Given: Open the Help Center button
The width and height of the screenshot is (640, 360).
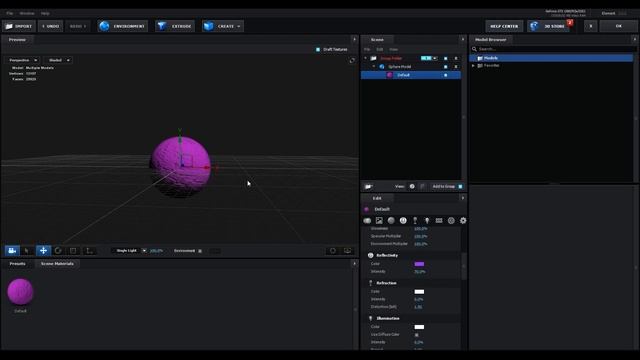Looking at the screenshot, I should (504, 26).
